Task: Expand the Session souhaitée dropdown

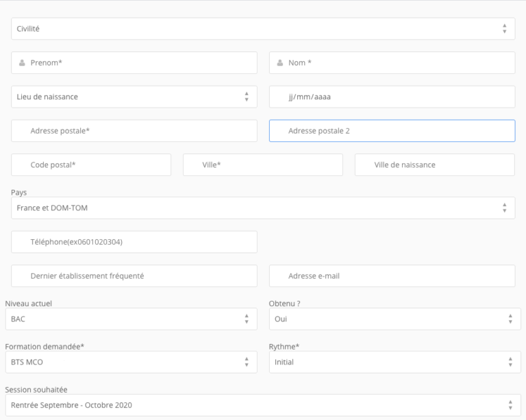Action: point(263,405)
